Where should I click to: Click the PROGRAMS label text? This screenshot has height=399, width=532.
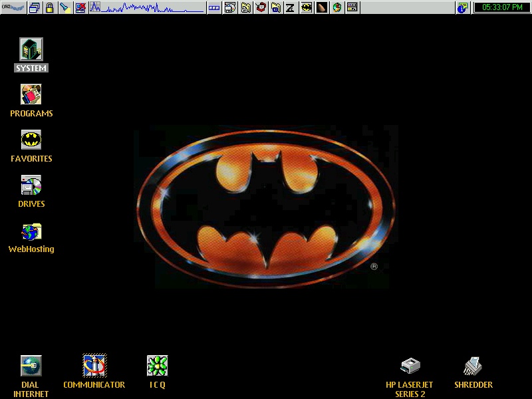pos(31,113)
